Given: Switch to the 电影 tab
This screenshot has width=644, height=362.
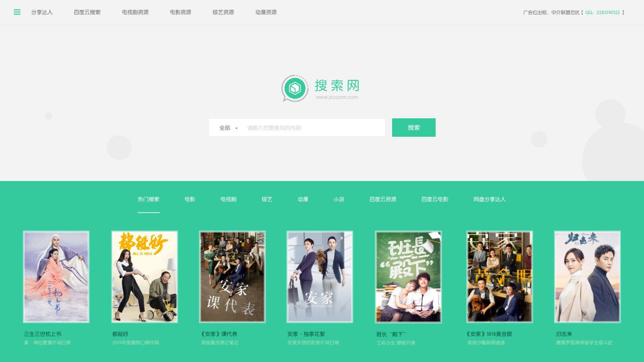Looking at the screenshot, I should (190, 199).
